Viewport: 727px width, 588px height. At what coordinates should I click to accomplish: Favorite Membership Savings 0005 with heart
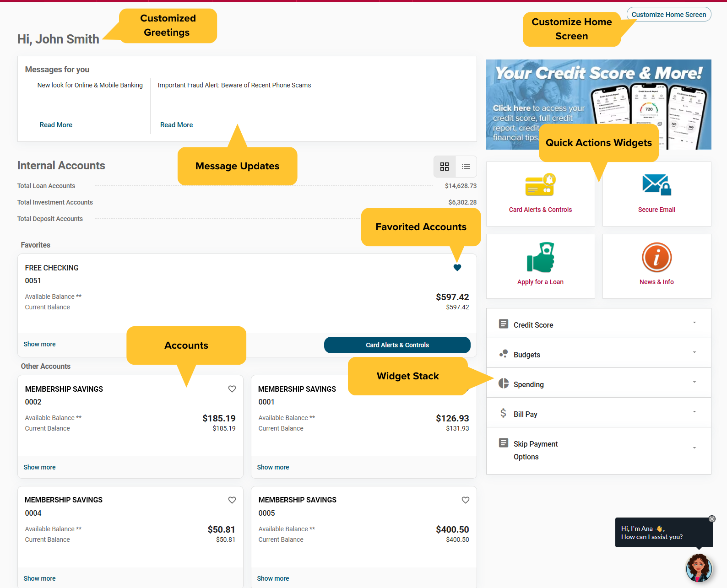pyautogui.click(x=466, y=500)
